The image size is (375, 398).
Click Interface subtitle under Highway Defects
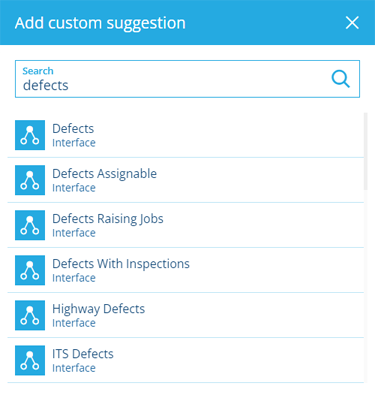click(x=74, y=323)
